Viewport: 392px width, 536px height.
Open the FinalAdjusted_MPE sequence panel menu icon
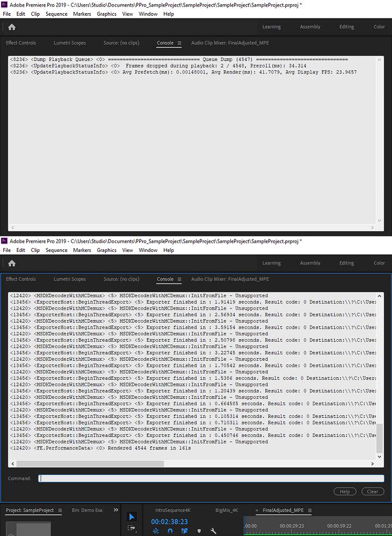coord(310,510)
